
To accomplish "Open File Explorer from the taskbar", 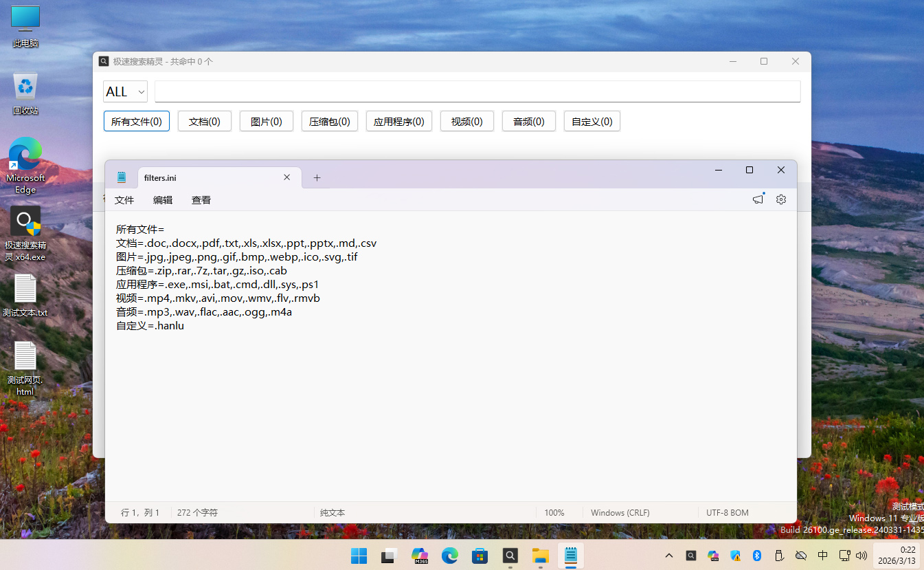I will pyautogui.click(x=541, y=556).
